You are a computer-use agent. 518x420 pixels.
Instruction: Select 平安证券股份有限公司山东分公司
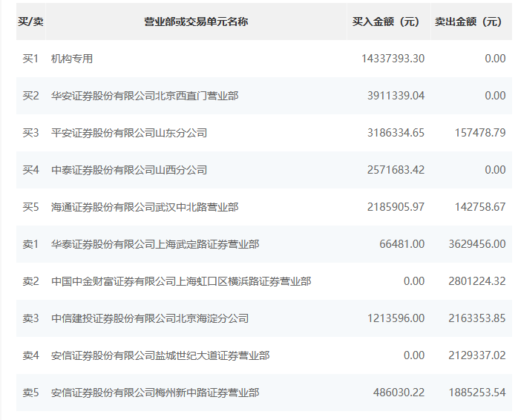[x=129, y=133]
